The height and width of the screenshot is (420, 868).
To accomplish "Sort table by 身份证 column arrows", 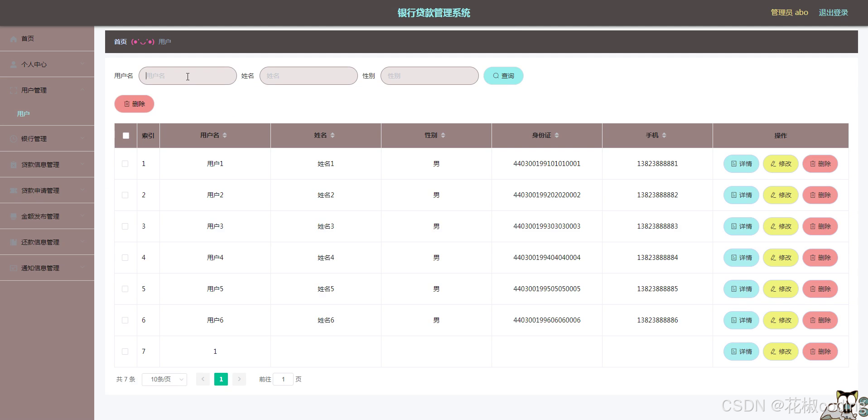I will (557, 135).
